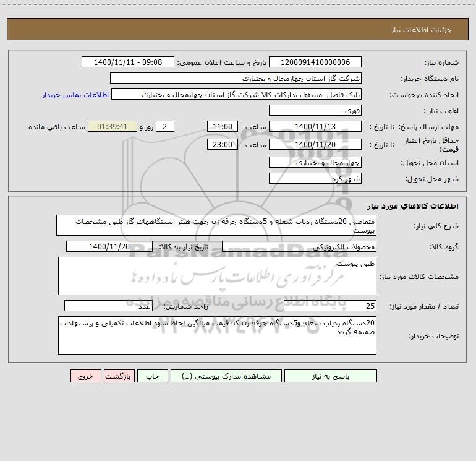Click delivery city field شهر کرد
This screenshot has width=476, height=461.
coord(315,178)
